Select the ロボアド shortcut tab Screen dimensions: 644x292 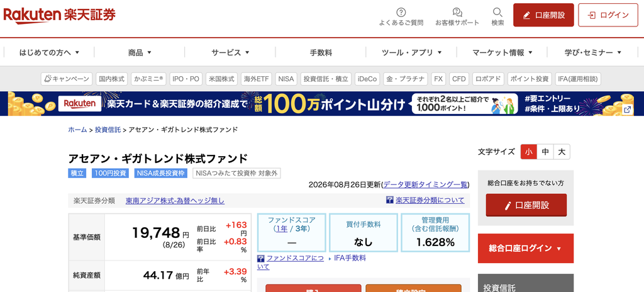click(487, 79)
